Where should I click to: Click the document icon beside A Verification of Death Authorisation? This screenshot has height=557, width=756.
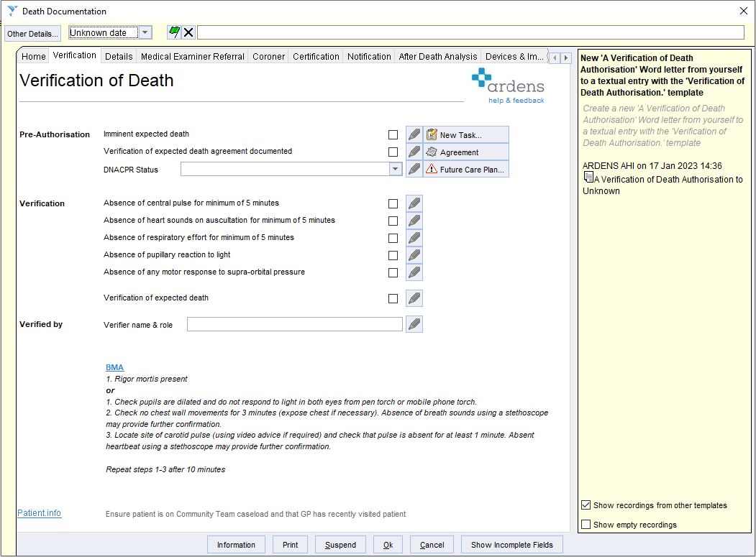pos(588,178)
